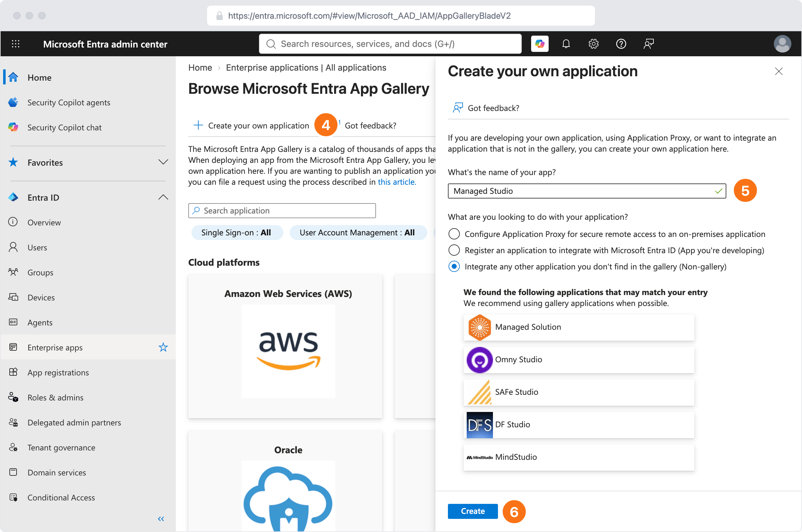Click the Search application field
The width and height of the screenshot is (802, 532).
282,210
